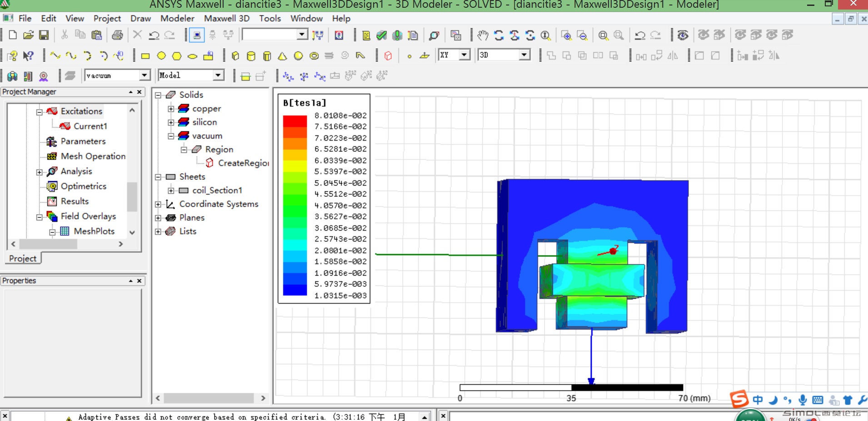Select the Draw rectangle tool

145,56
